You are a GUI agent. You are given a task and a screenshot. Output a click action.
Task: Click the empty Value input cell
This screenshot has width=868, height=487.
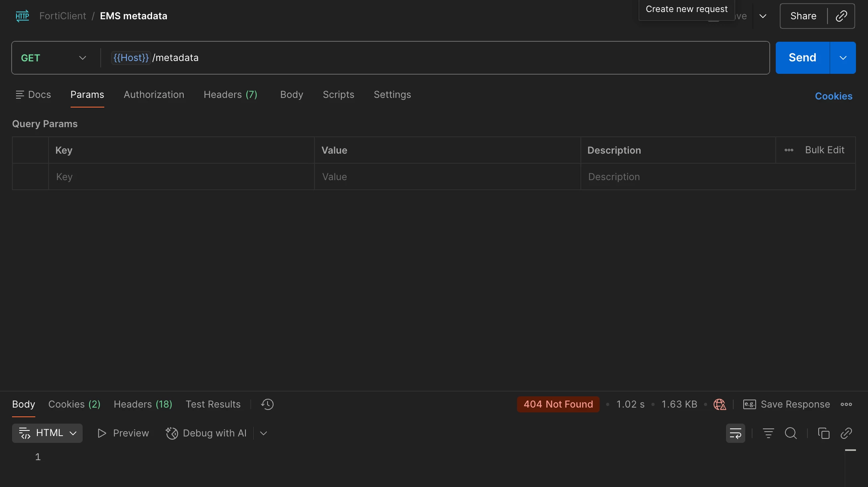[447, 177]
